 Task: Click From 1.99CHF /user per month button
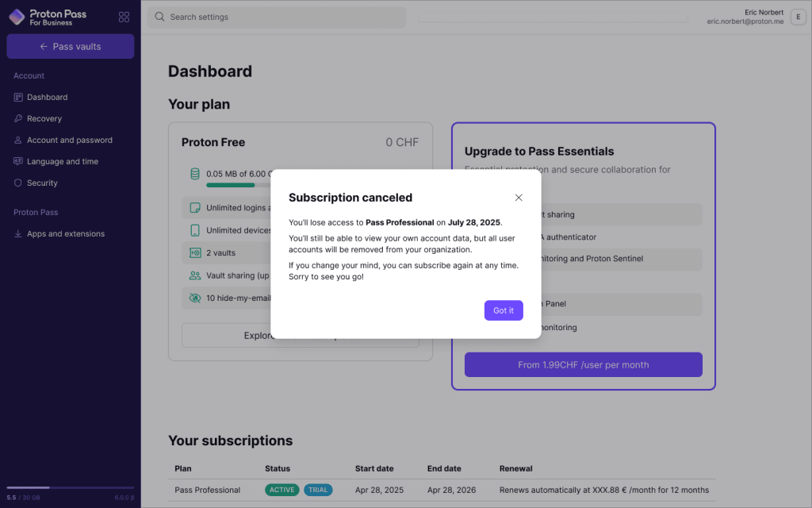(583, 365)
